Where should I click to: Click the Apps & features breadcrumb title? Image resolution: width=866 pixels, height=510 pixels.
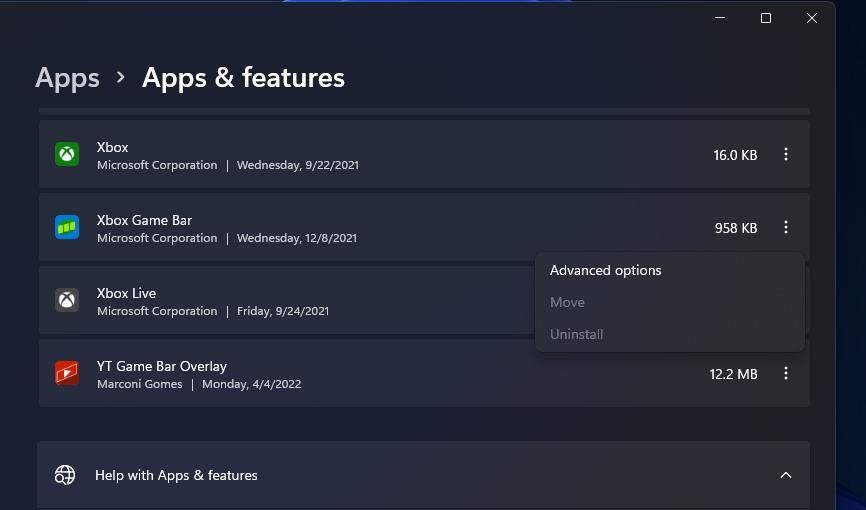click(244, 77)
